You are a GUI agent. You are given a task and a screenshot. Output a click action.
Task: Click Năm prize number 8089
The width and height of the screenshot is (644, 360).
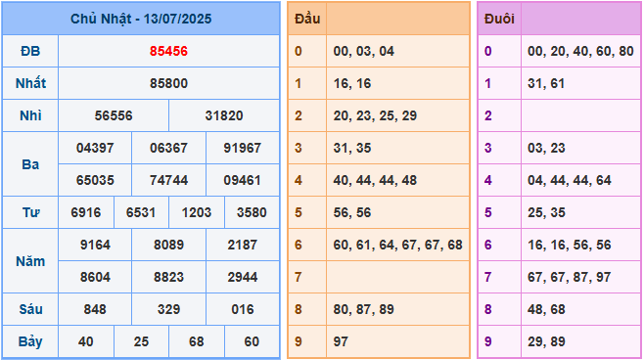click(168, 245)
